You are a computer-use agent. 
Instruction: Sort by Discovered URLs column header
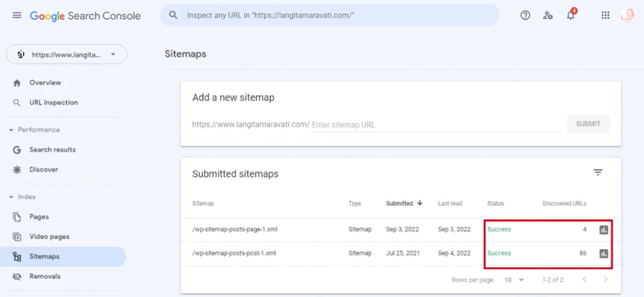(565, 204)
